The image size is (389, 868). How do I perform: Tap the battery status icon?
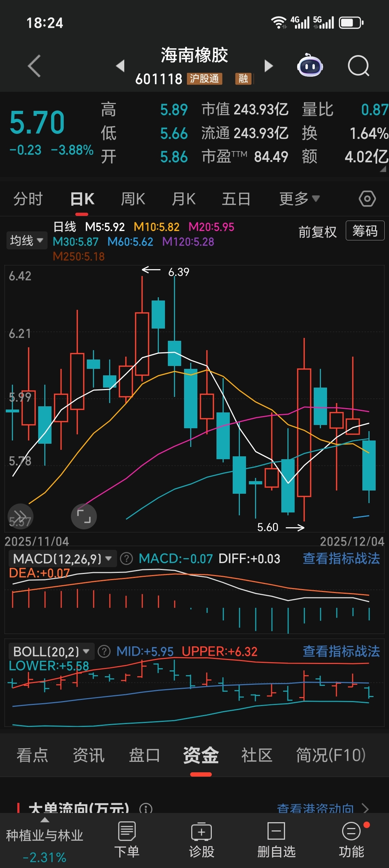click(x=351, y=23)
